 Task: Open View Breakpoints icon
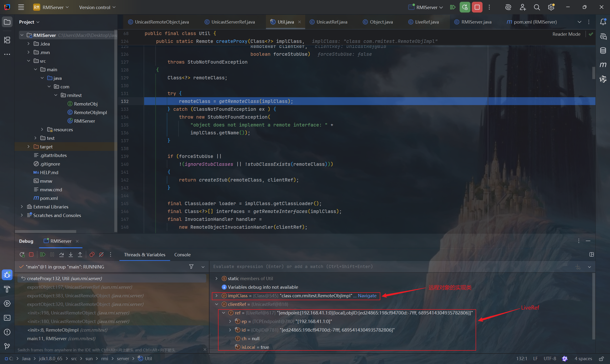92,254
